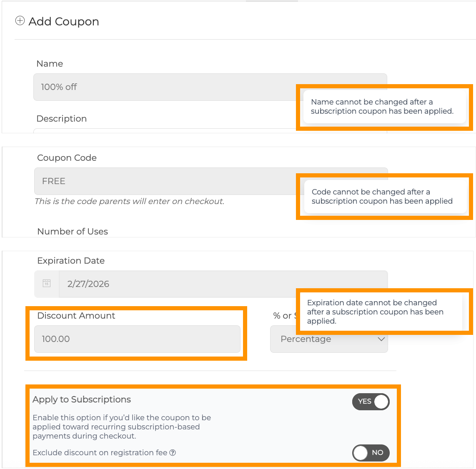Click the expiration date field 2/27/2026
Image resolution: width=476 pixels, height=469 pixels.
179,284
